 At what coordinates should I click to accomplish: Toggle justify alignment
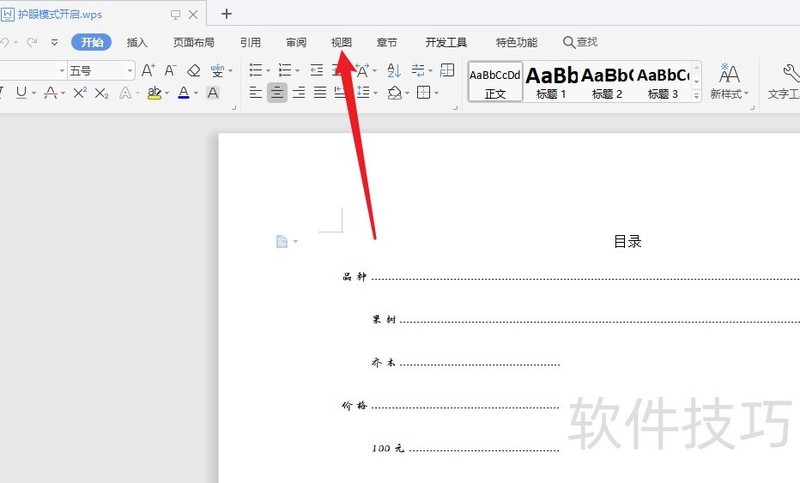(x=320, y=93)
